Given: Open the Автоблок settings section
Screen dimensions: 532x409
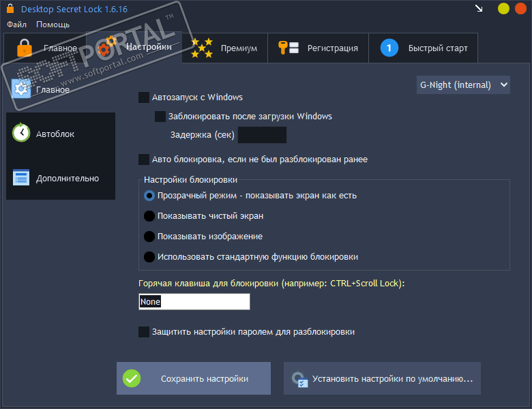Looking at the screenshot, I should point(61,134).
